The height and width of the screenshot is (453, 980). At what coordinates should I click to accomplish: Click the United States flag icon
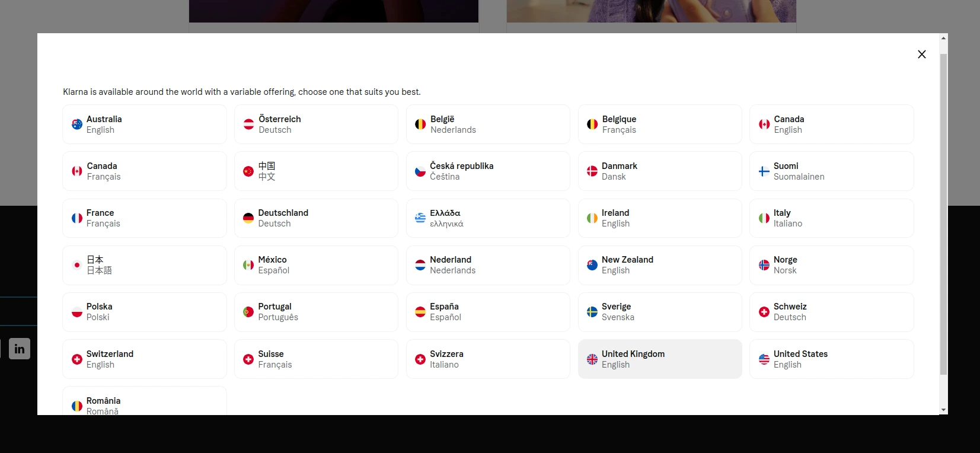[x=764, y=359]
